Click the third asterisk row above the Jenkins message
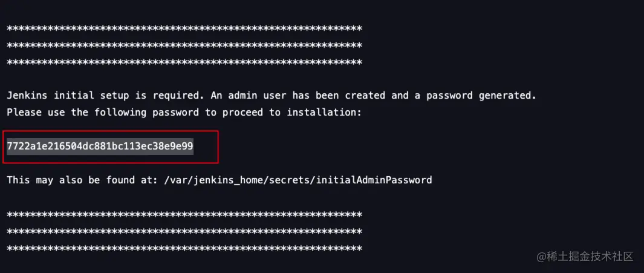The image size is (644, 273). [x=184, y=62]
